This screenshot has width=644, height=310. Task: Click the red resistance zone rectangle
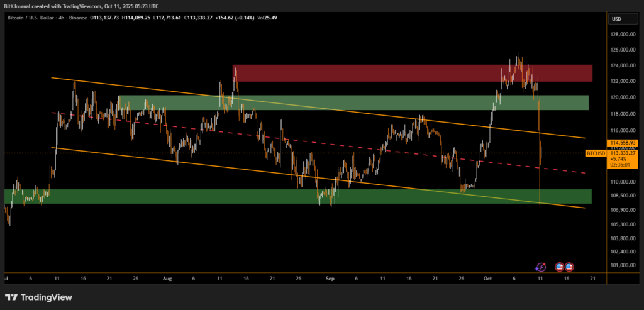(412, 73)
